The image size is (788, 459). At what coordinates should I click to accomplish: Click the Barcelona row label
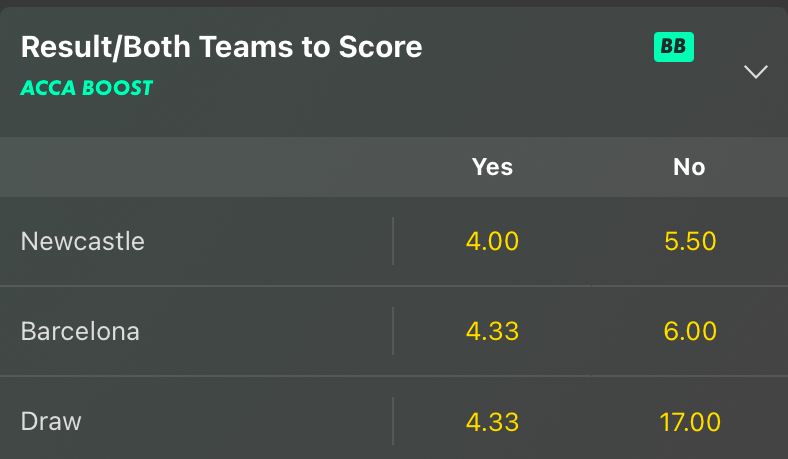pyautogui.click(x=80, y=331)
